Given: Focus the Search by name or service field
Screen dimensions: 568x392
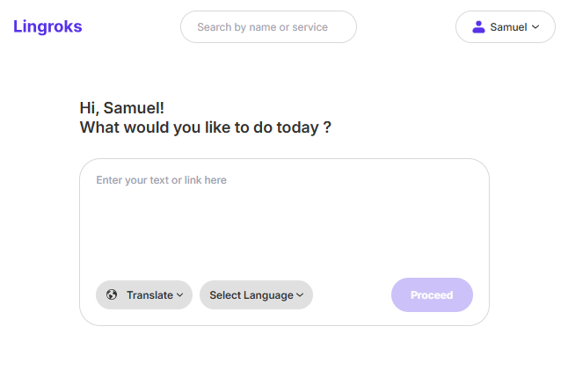Looking at the screenshot, I should coord(268,26).
